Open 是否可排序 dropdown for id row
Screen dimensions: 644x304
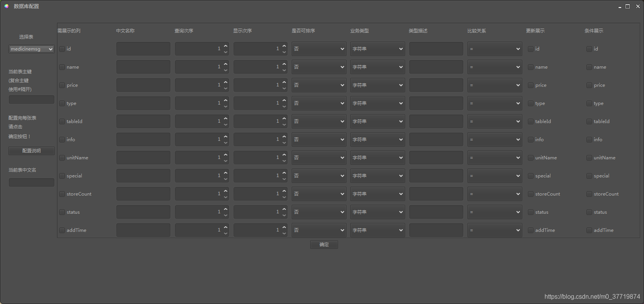click(319, 49)
